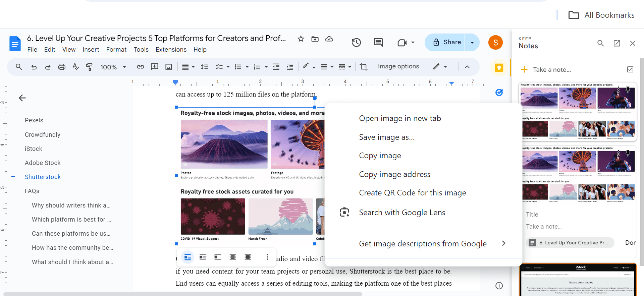Decrease indent
This screenshot has width=644, height=296.
tap(276, 67)
